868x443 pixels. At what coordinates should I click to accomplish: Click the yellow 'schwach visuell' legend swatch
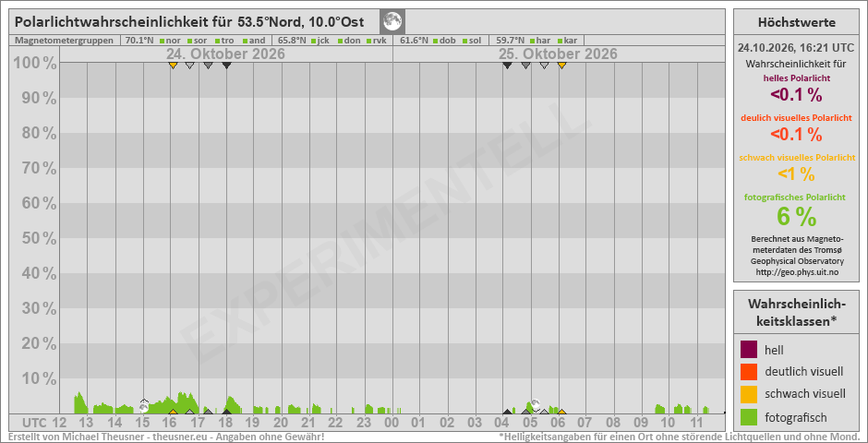[x=749, y=394]
